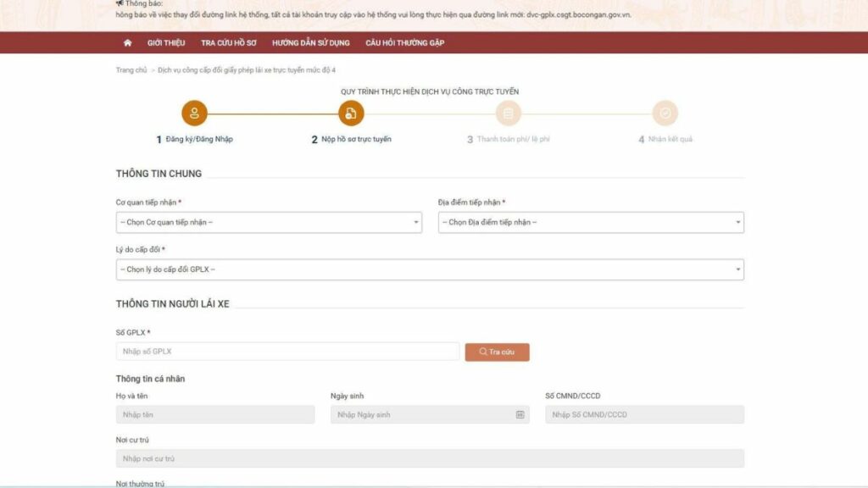Expand the Lý do cấp đổi dropdown
This screenshot has height=488, width=868.
tap(430, 269)
